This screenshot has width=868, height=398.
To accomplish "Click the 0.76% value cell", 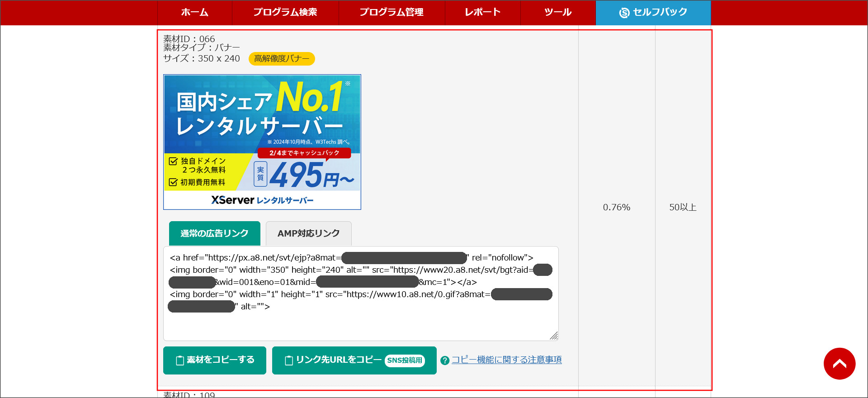I will point(617,207).
